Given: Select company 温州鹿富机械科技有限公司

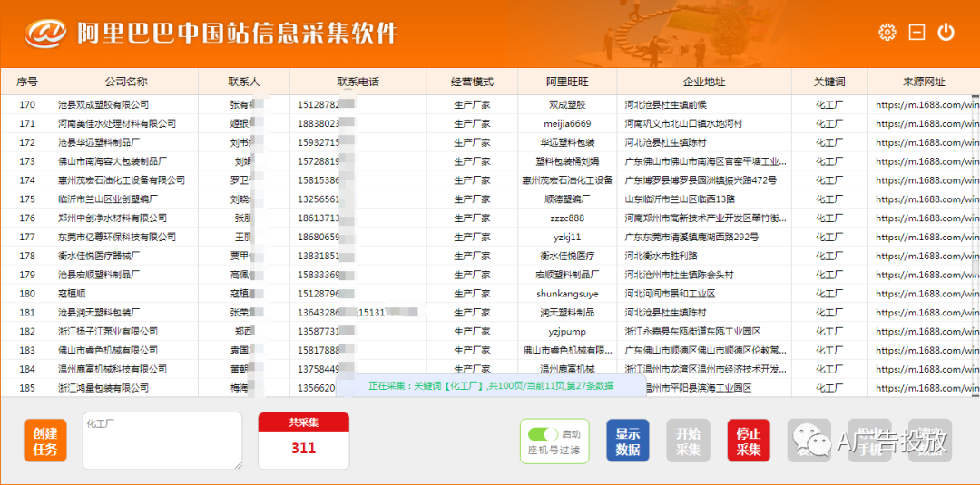Looking at the screenshot, I should pyautogui.click(x=113, y=369).
